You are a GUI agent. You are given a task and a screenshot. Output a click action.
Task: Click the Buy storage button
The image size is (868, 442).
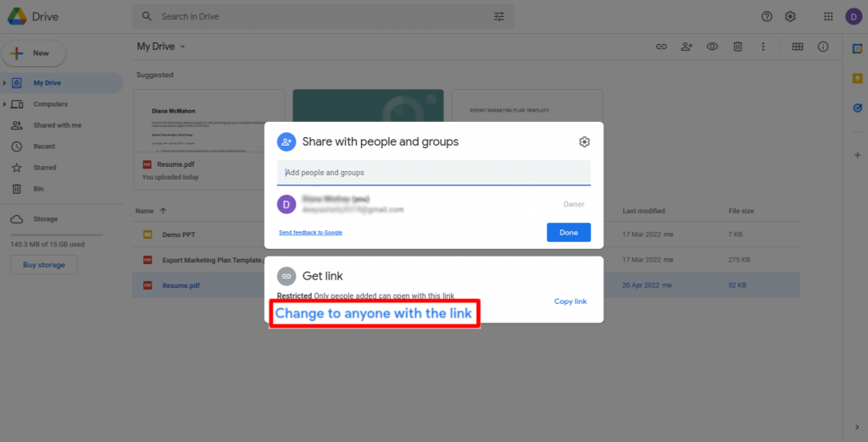pyautogui.click(x=43, y=265)
